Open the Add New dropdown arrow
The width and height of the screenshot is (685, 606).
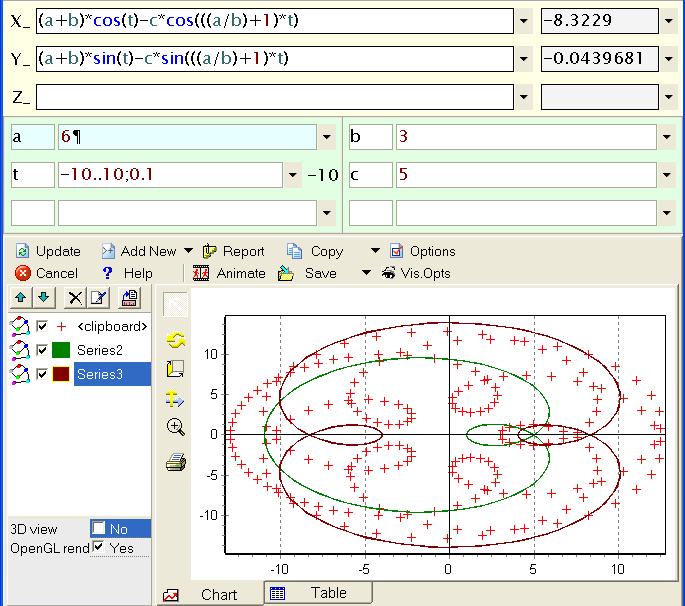tap(186, 251)
